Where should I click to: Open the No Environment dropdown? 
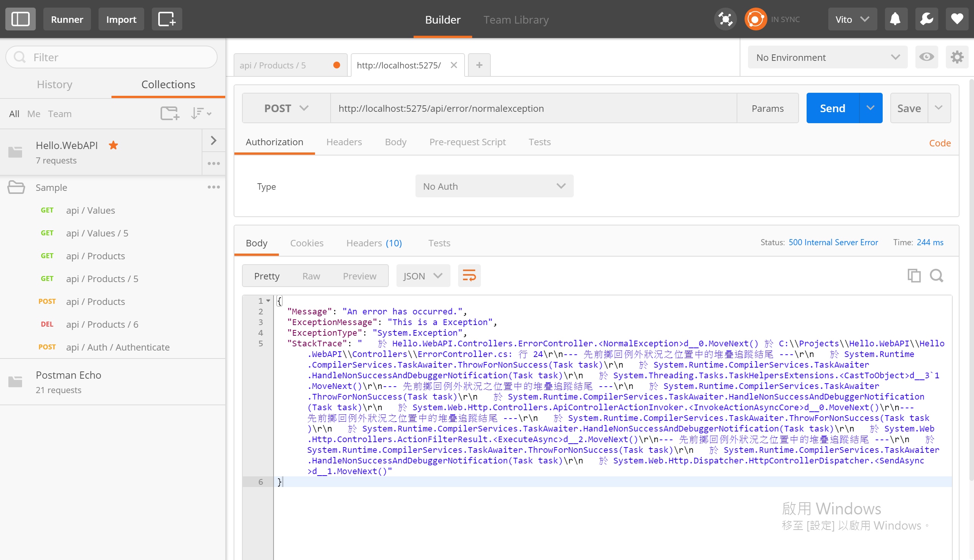pos(828,57)
